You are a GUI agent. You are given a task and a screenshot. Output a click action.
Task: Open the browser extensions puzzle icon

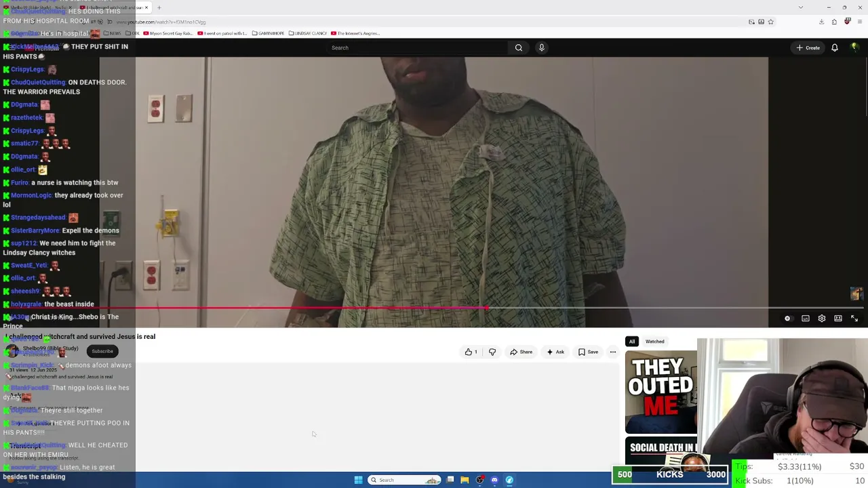click(834, 22)
